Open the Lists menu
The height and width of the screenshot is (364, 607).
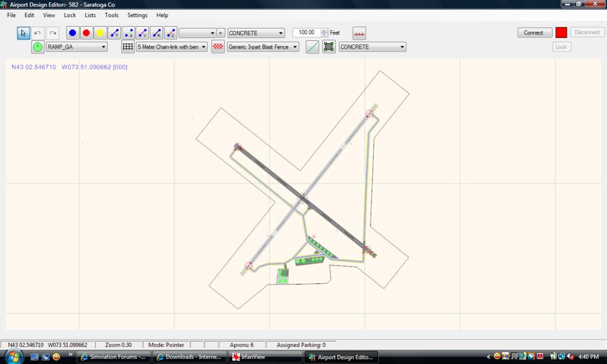pyautogui.click(x=90, y=15)
